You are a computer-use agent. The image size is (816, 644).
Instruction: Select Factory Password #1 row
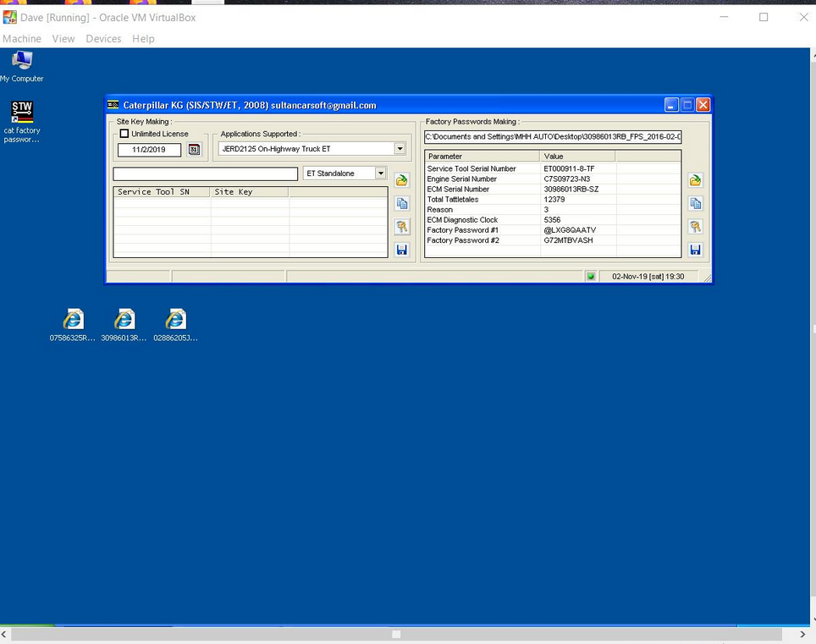pyautogui.click(x=553, y=230)
